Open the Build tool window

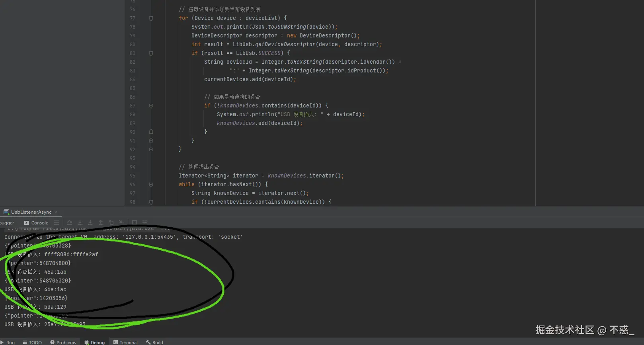click(154, 342)
